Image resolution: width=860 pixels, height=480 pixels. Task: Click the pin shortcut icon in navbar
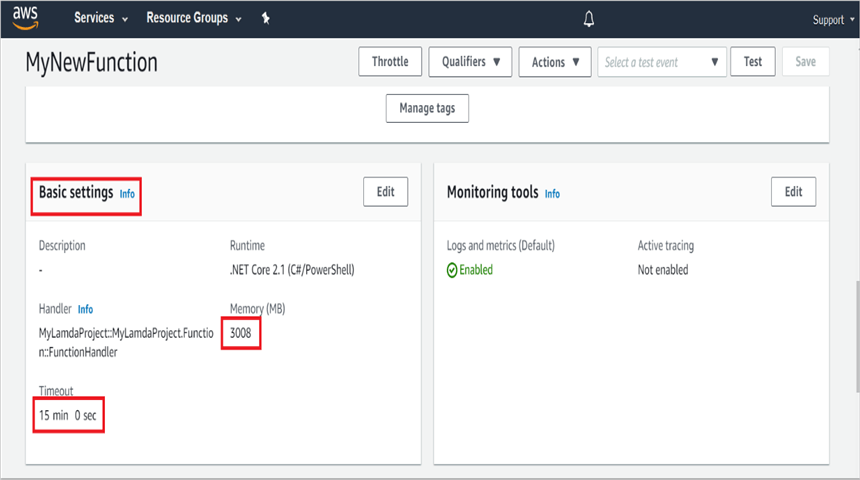(x=265, y=19)
